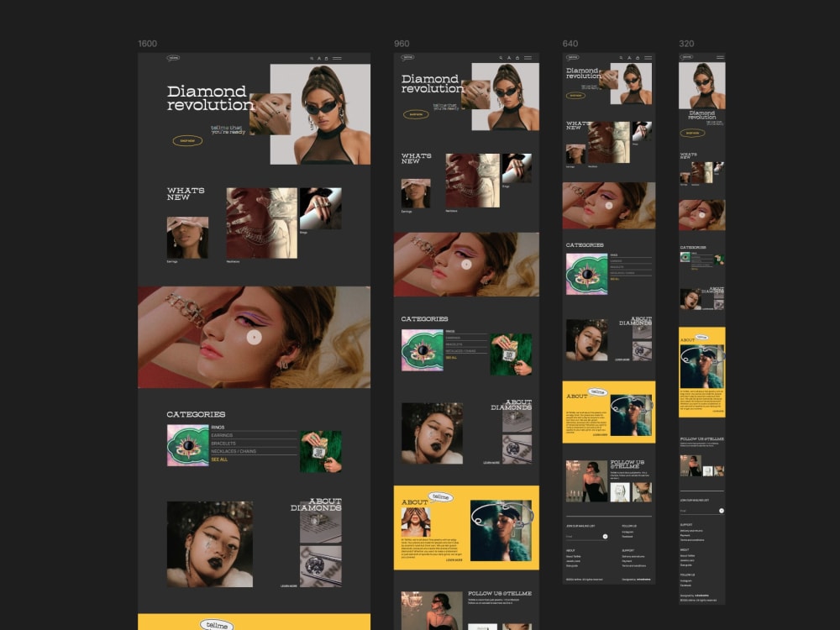The height and width of the screenshot is (630, 840).
Task: Click the tellme logo in the 1600 layout
Action: point(173,58)
